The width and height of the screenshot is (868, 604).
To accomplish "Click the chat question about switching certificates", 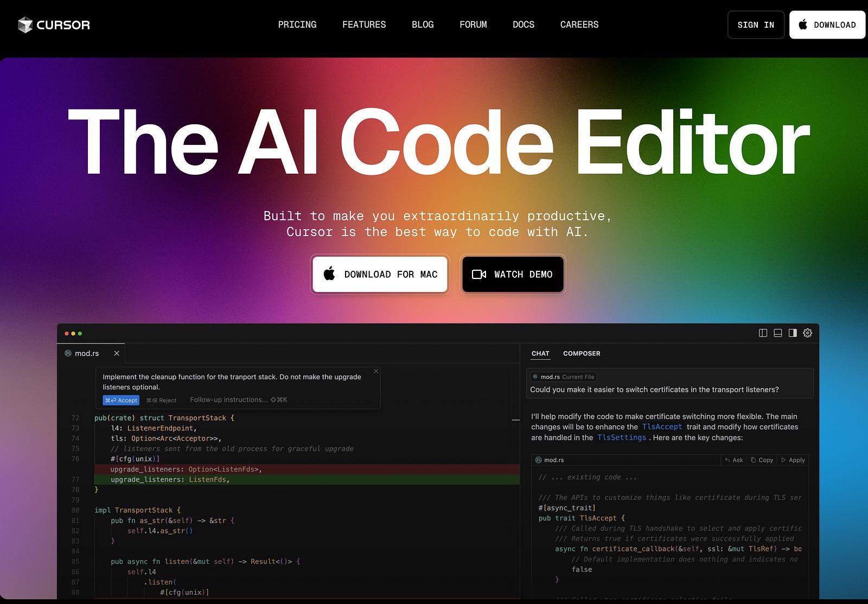I will pyautogui.click(x=654, y=390).
